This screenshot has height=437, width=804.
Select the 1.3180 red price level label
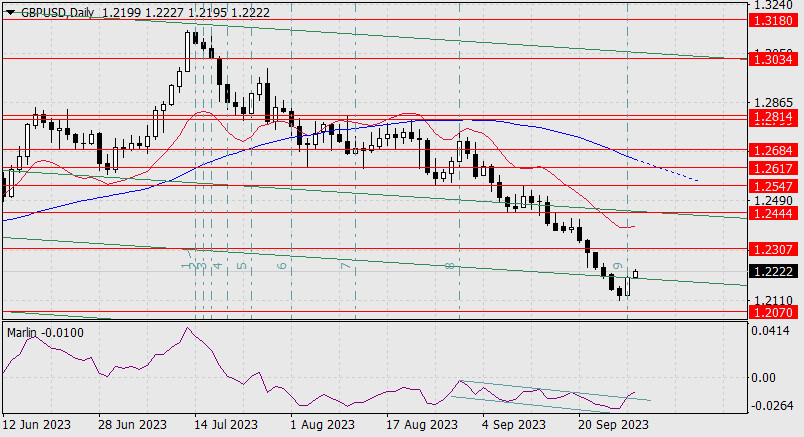pyautogui.click(x=773, y=21)
